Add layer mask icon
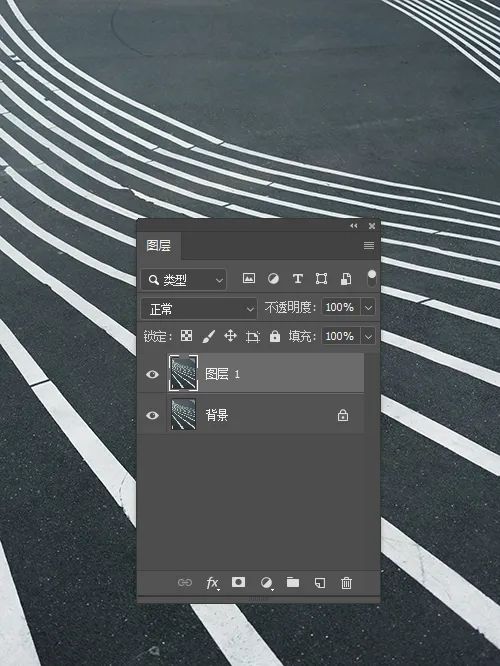The image size is (500, 666). [x=238, y=582]
